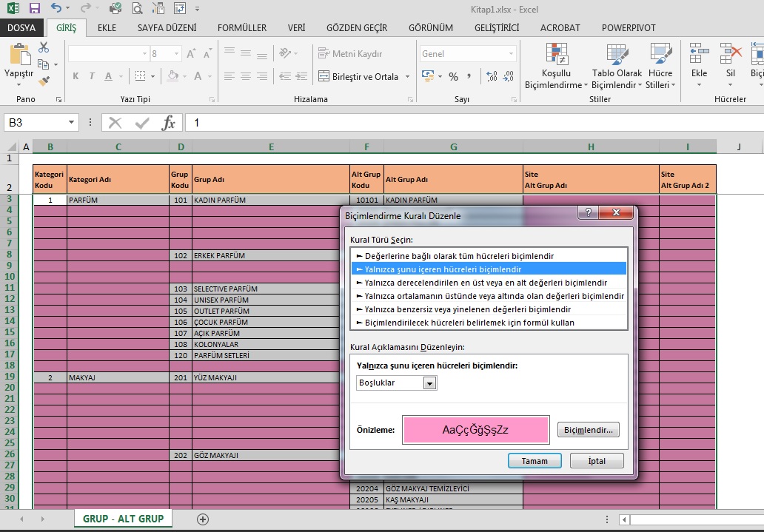This screenshot has height=532, width=764.
Task: Click Birleştir ve Ortala button
Action: point(358,76)
